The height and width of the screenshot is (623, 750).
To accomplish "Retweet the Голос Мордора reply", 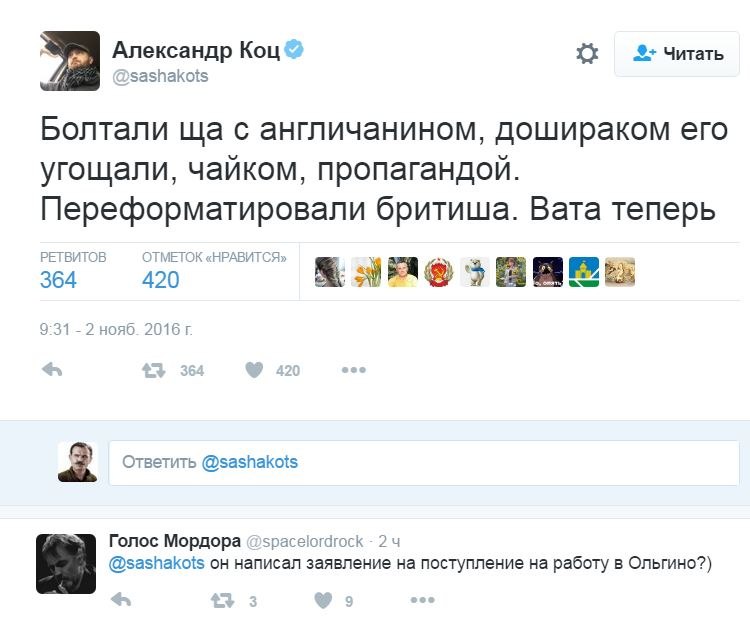I will pos(221,601).
